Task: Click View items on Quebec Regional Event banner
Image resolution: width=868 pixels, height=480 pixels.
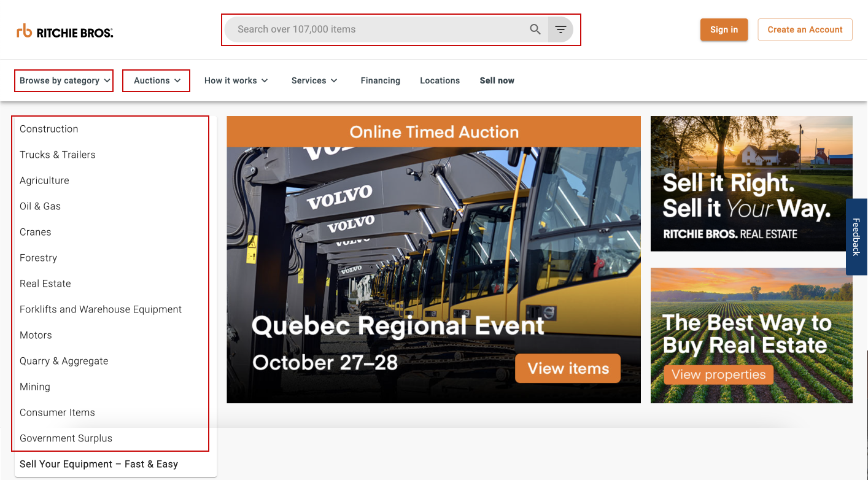Action: click(568, 368)
